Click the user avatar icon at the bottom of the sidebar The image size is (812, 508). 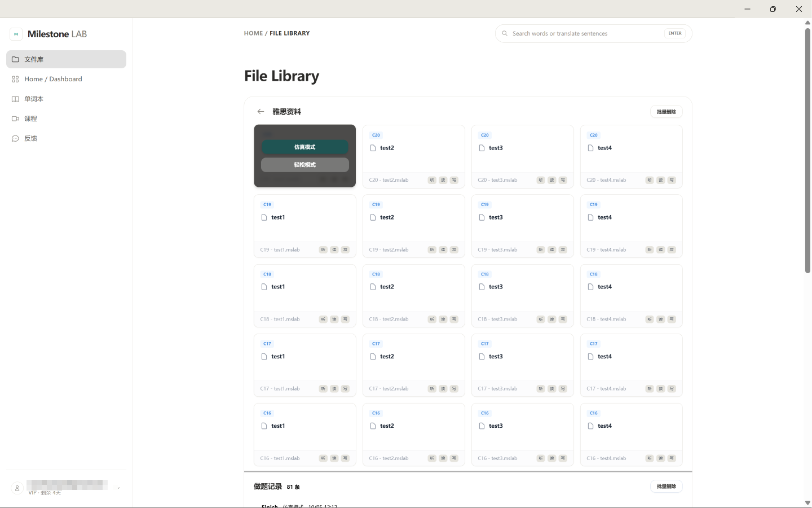17,488
